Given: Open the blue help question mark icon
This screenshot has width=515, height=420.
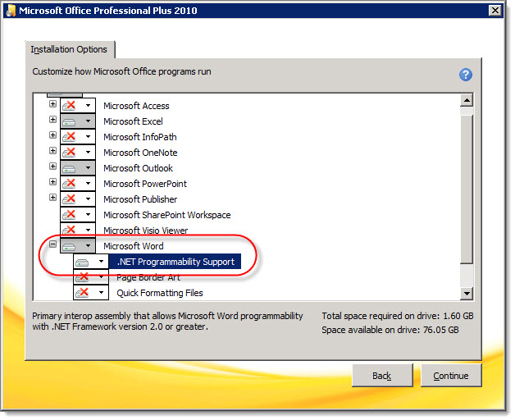Looking at the screenshot, I should (x=466, y=75).
